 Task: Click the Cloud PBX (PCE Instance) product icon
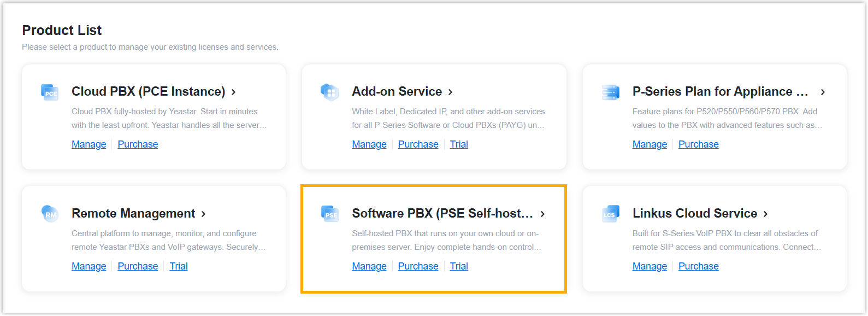tap(50, 92)
